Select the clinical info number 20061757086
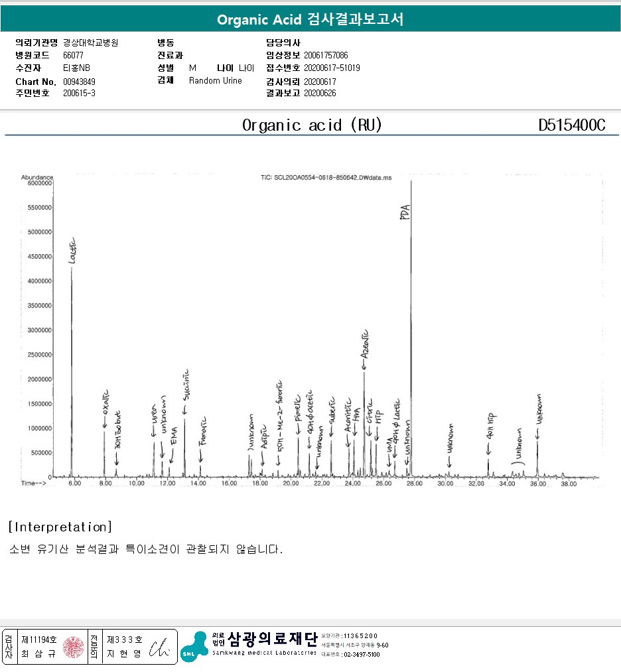The image size is (621, 672). click(326, 55)
